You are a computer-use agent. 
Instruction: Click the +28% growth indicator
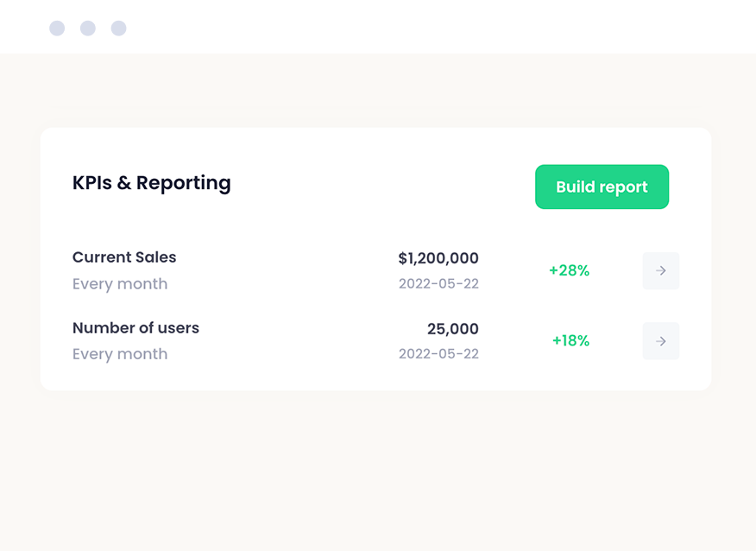click(569, 271)
